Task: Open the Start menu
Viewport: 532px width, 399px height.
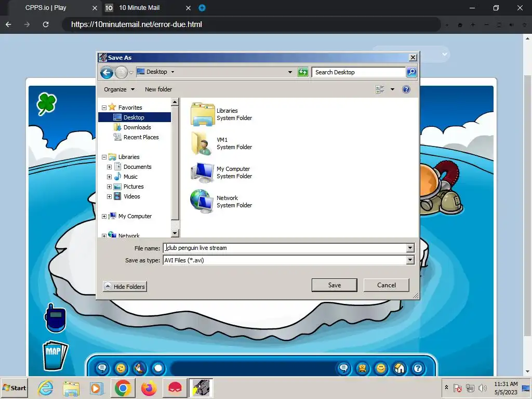Action: pos(14,388)
